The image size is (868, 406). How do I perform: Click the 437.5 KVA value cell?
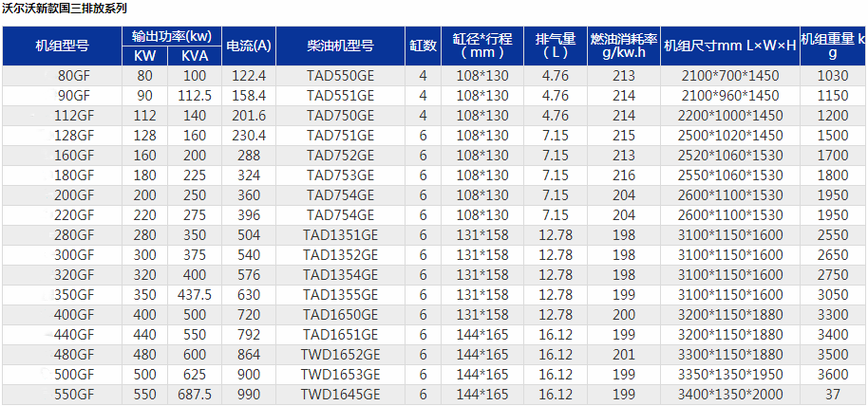tap(195, 295)
